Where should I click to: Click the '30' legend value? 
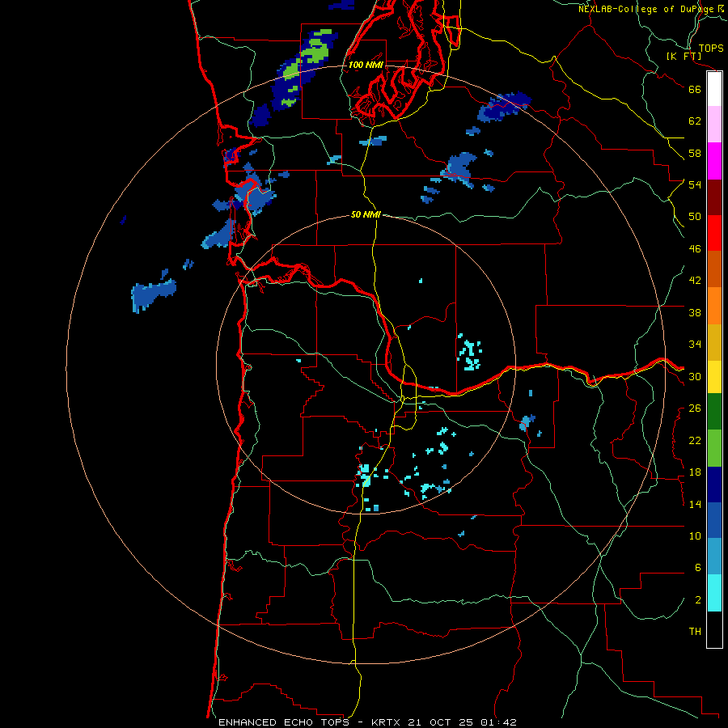(695, 376)
